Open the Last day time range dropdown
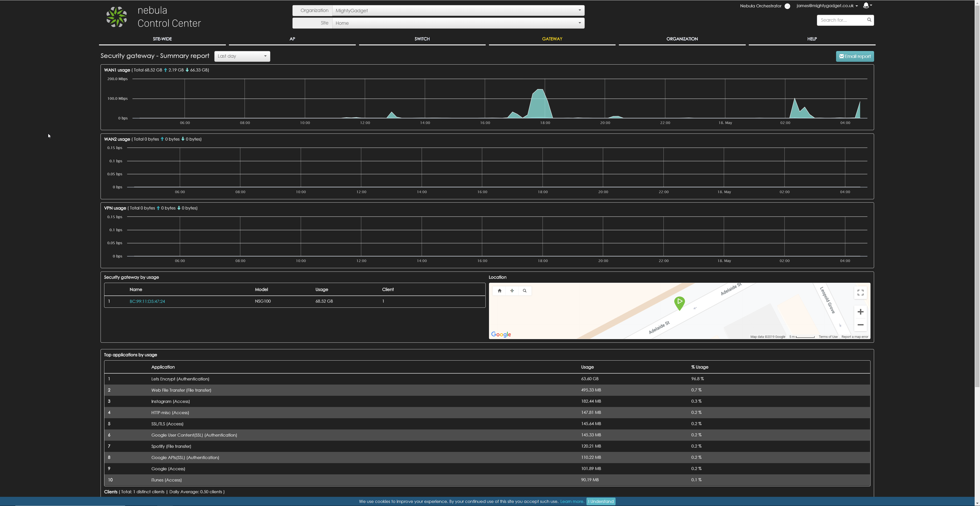This screenshot has height=506, width=980. click(242, 56)
